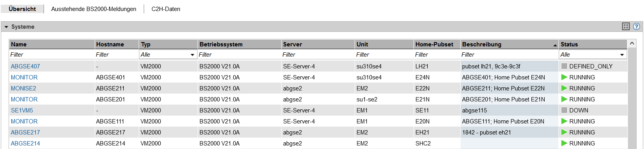The height and width of the screenshot is (149, 644).
Task: Click the table settings grid icon
Action: 626,26
